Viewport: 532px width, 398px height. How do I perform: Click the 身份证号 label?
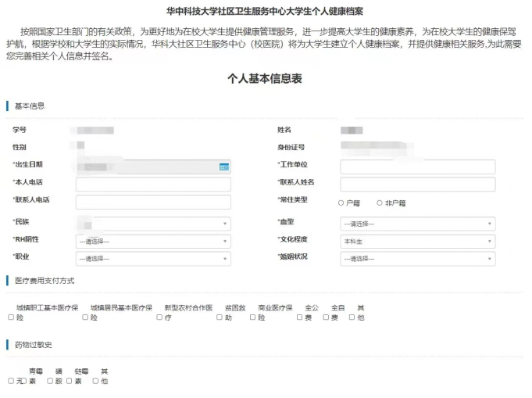point(291,147)
